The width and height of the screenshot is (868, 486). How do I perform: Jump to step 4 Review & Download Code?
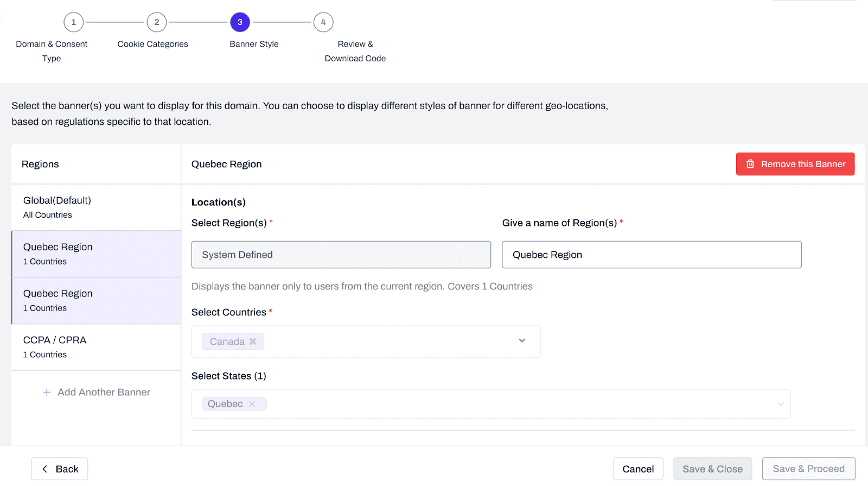[323, 22]
